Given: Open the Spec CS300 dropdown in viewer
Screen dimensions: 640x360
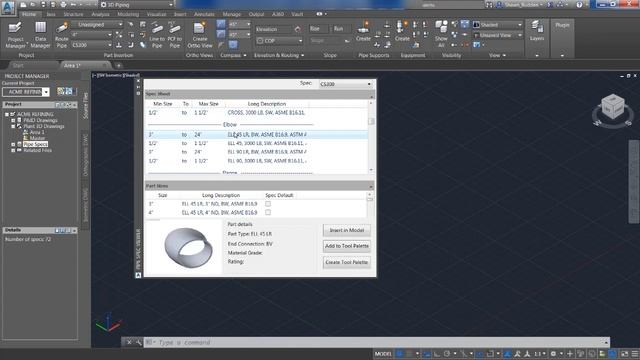Looking at the screenshot, I should [345, 84].
